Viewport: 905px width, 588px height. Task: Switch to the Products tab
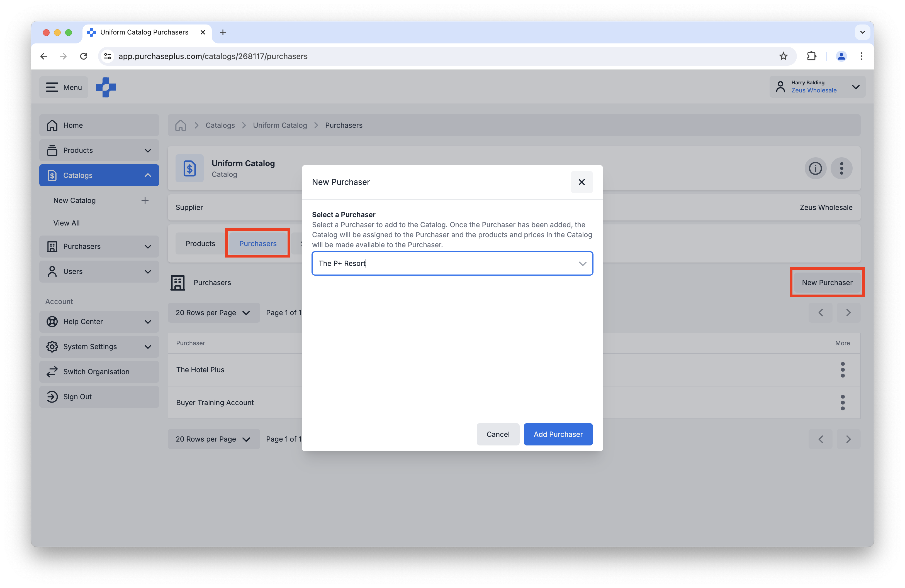click(200, 244)
